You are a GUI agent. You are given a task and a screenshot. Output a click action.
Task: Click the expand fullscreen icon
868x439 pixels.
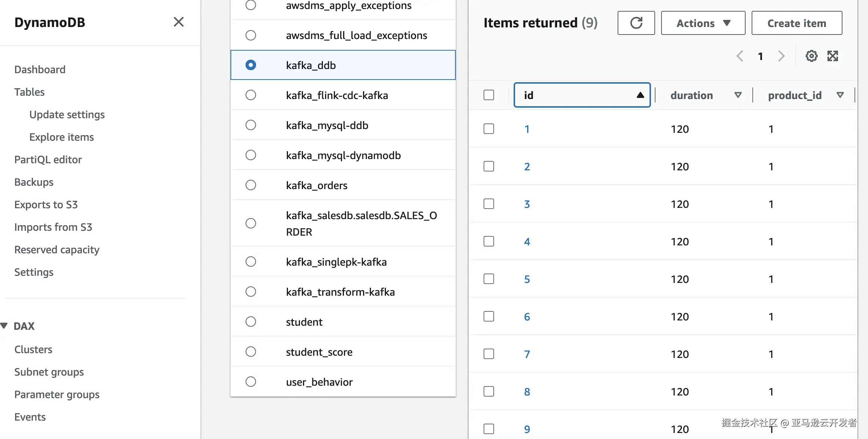(x=833, y=56)
